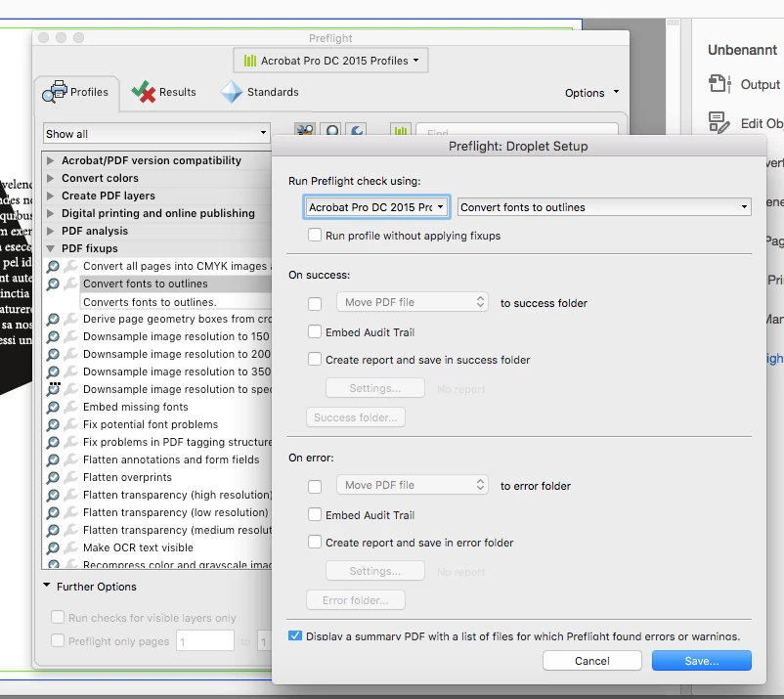
Task: Select the single fixups wrench icon
Action: 357,130
